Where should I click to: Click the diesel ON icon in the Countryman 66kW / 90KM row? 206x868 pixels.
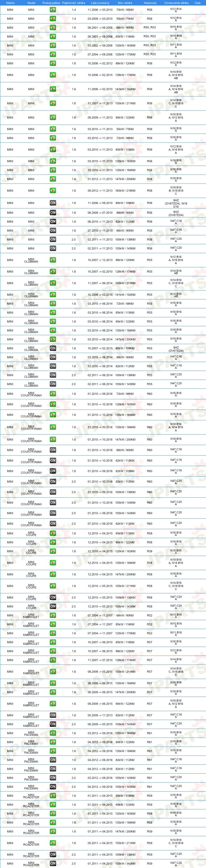pyautogui.click(x=53, y=450)
